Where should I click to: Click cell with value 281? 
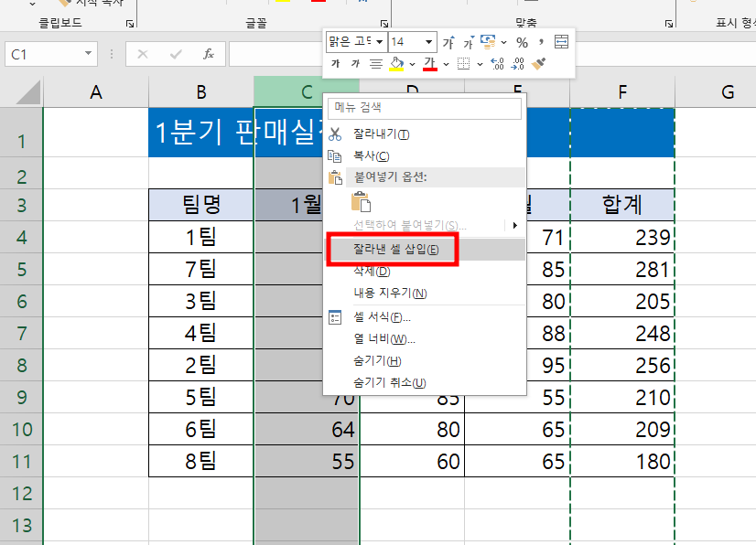pos(622,269)
